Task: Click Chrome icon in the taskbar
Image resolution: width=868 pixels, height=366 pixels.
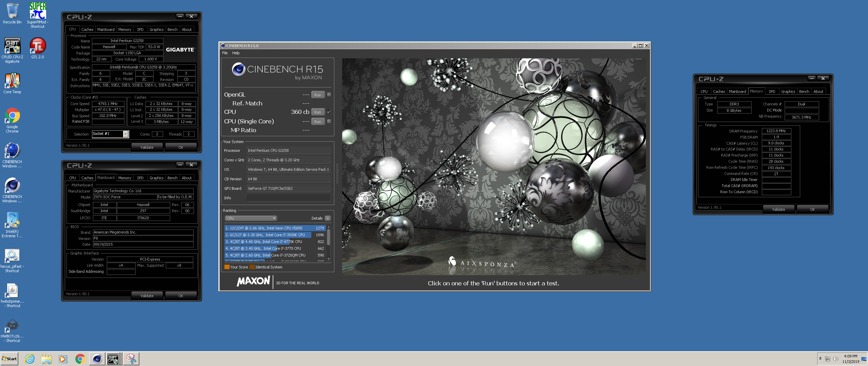Action: point(80,359)
